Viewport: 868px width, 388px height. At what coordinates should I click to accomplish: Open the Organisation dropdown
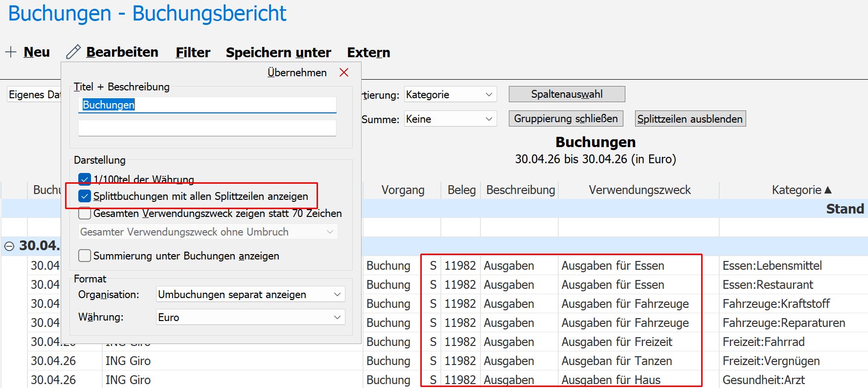251,294
